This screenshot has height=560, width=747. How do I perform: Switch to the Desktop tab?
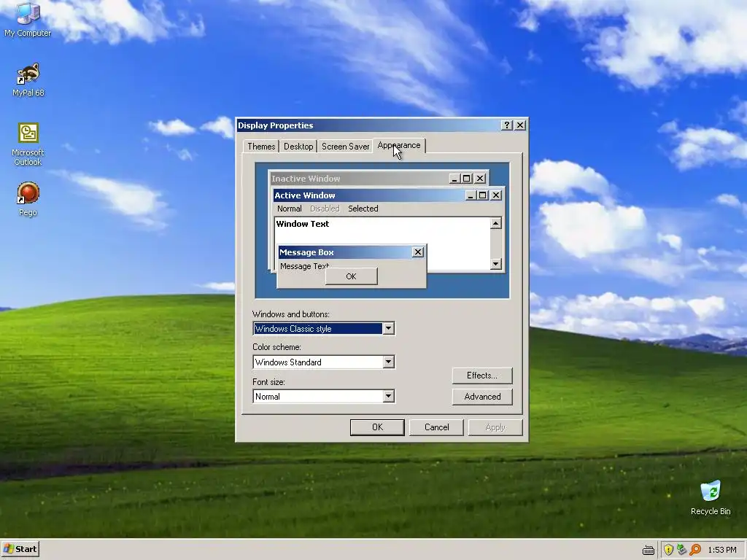[x=298, y=146]
